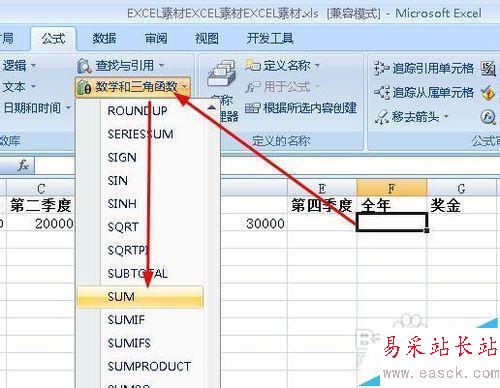This screenshot has height=388, width=500.
Task: Select column E header
Action: point(322,189)
